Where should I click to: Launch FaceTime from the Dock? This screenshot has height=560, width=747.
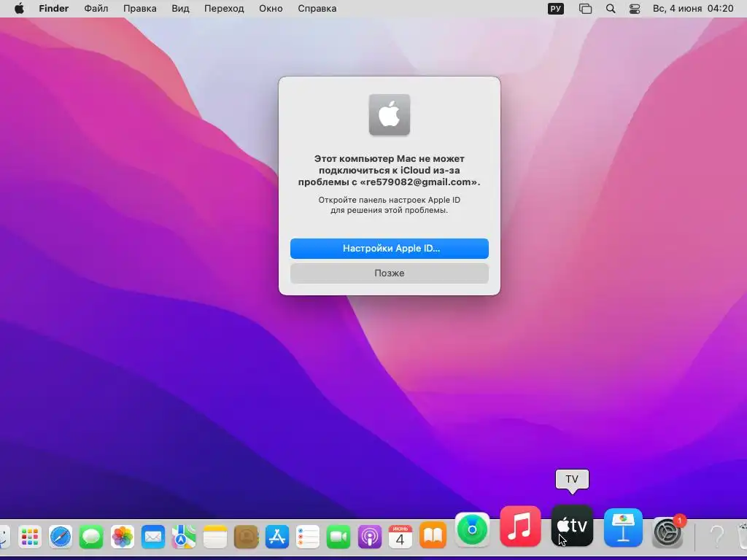[338, 537]
